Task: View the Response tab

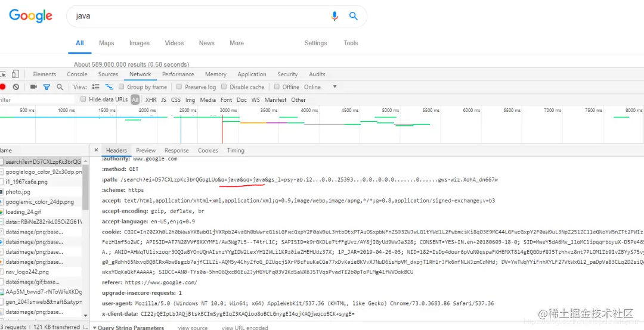Action: click(177, 151)
